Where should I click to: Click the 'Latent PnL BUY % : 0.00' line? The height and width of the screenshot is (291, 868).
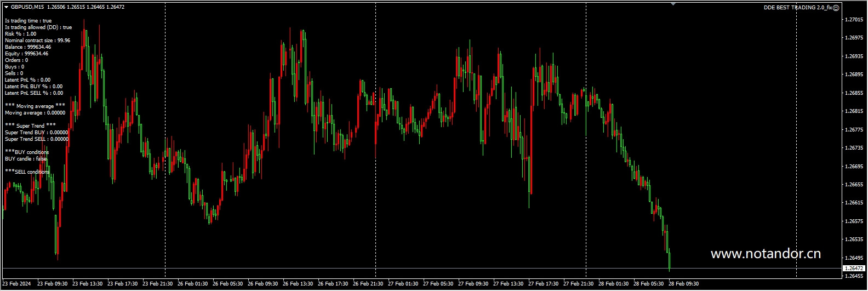(33, 87)
